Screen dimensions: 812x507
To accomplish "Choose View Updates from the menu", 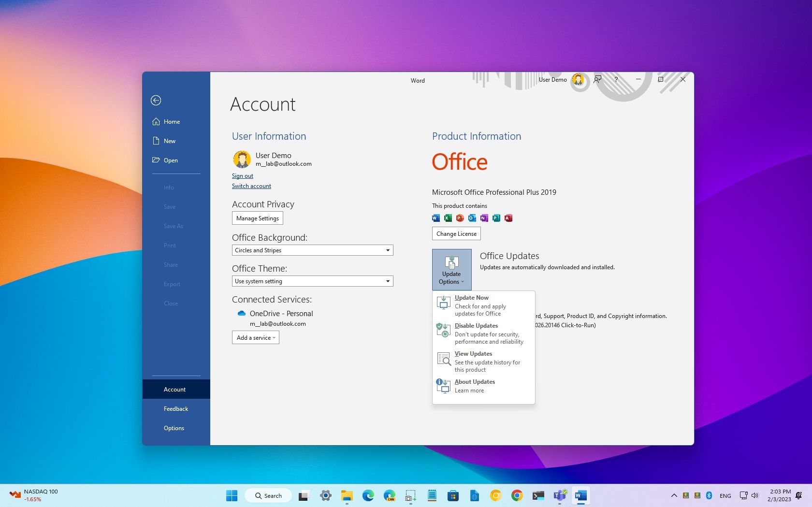I will point(473,353).
